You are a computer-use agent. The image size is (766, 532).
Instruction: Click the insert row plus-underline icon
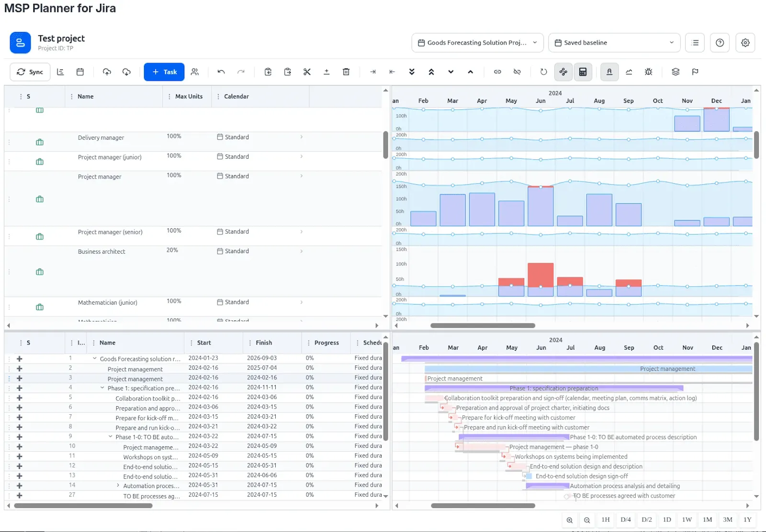click(x=327, y=72)
